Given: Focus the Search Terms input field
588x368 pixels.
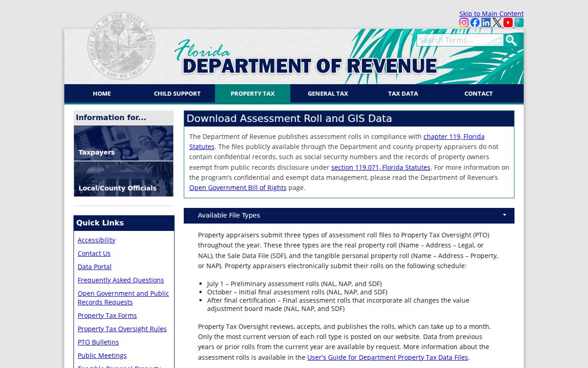Looking at the screenshot, I should pyautogui.click(x=460, y=40).
